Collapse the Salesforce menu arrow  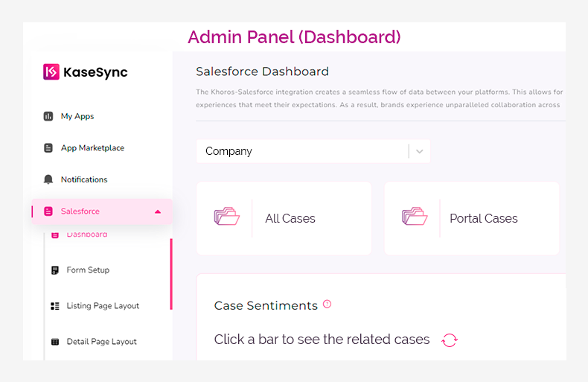point(158,212)
